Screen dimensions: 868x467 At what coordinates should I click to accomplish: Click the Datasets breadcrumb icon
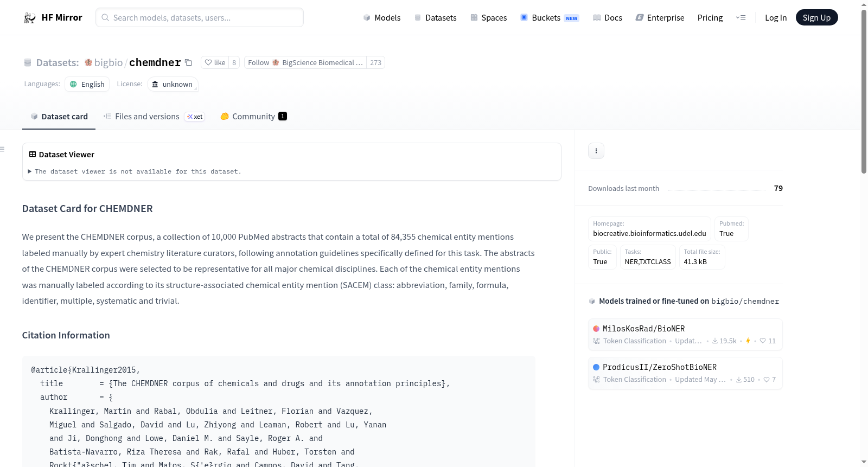(x=28, y=63)
